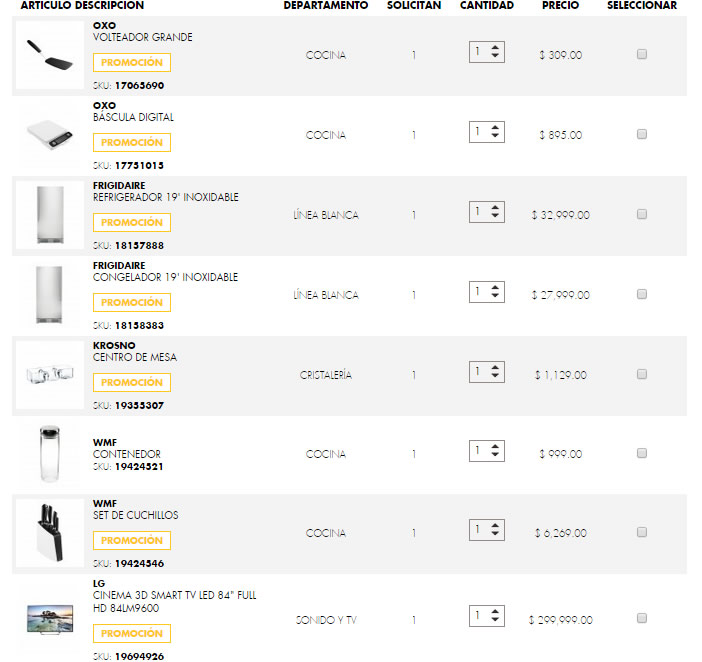Screen dimensions: 702x662
Task: Check the Refrigerador 19' Inoxidable select box
Action: pos(642,214)
